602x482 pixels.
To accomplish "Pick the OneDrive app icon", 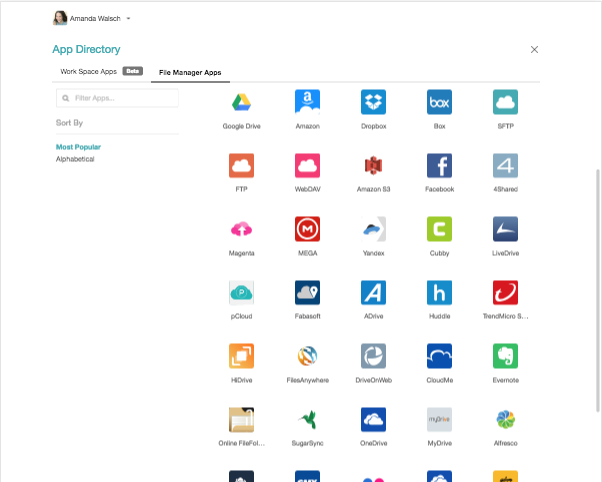I will tap(374, 420).
